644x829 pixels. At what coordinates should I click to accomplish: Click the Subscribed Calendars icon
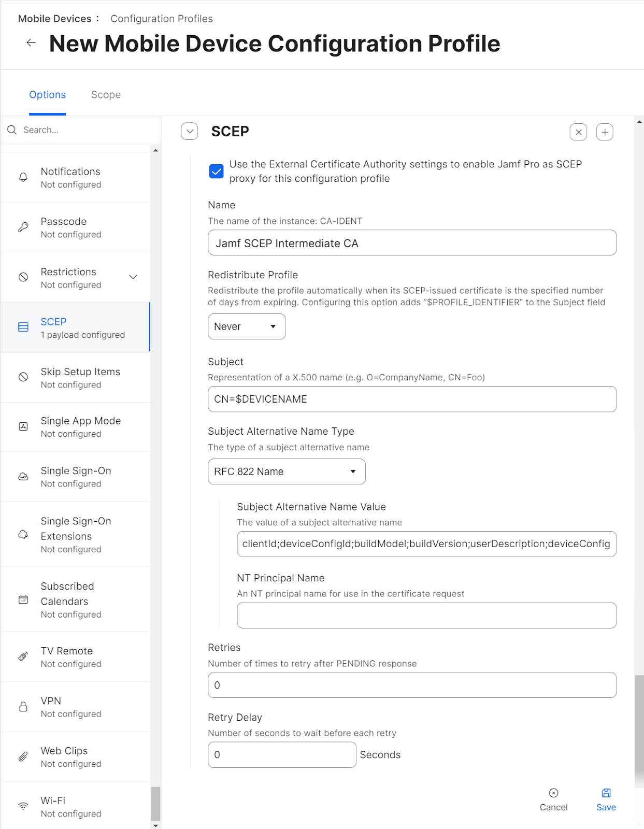coord(23,599)
